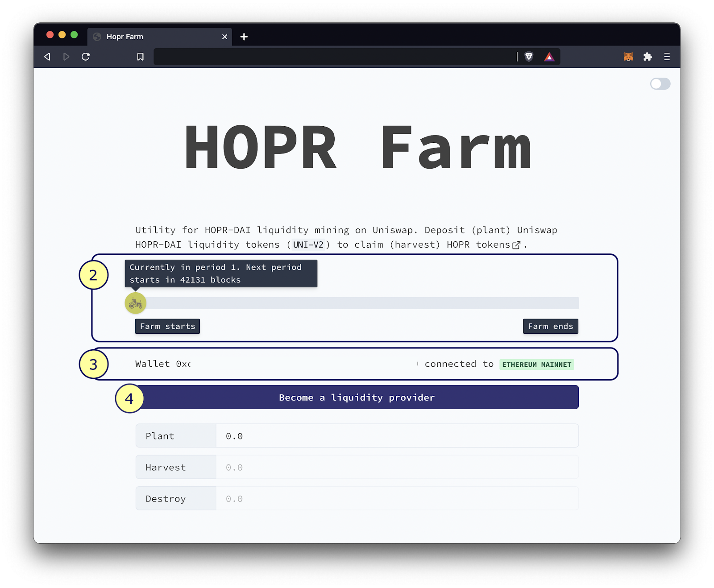Maximize window with the green button
Screen dimensions: 714x588
coord(74,35)
